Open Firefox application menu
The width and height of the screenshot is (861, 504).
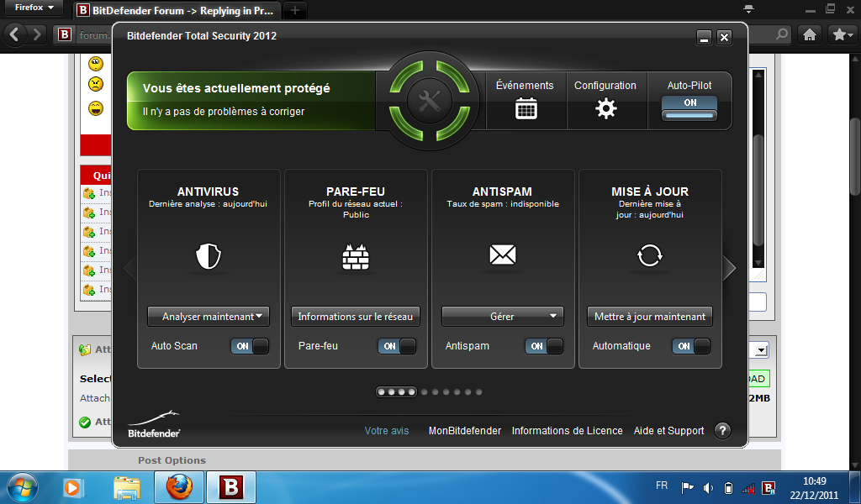pos(34,8)
